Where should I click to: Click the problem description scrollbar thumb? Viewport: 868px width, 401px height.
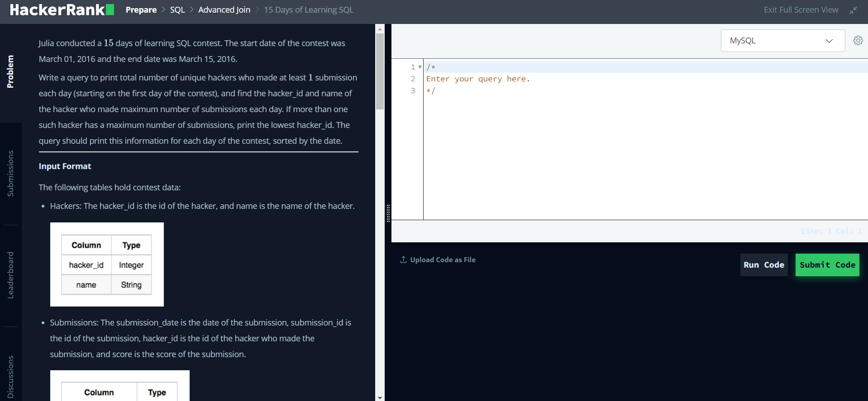point(380,71)
